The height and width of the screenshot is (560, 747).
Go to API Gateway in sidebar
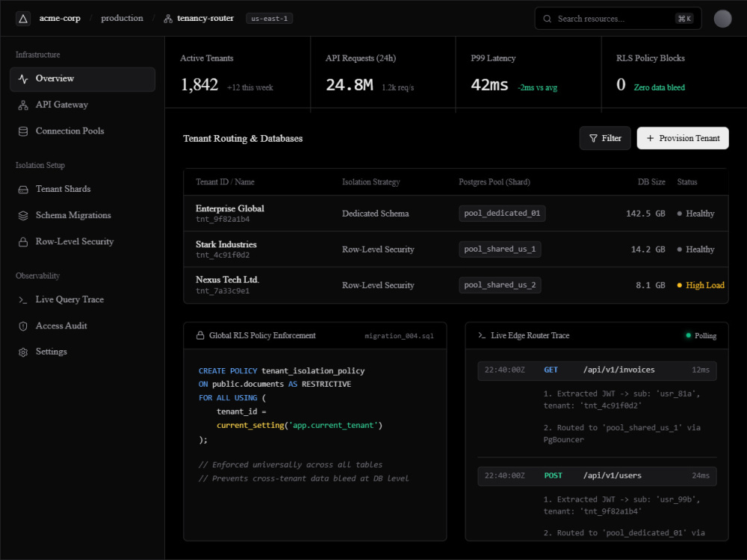[82, 105]
